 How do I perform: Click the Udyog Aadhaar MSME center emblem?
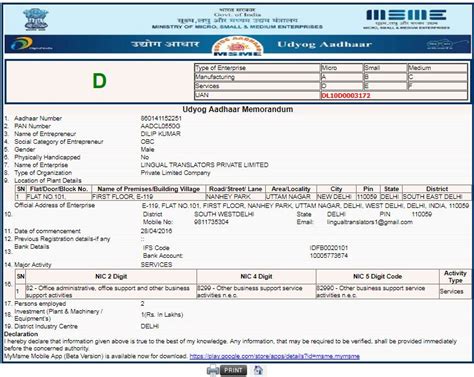tap(237, 46)
